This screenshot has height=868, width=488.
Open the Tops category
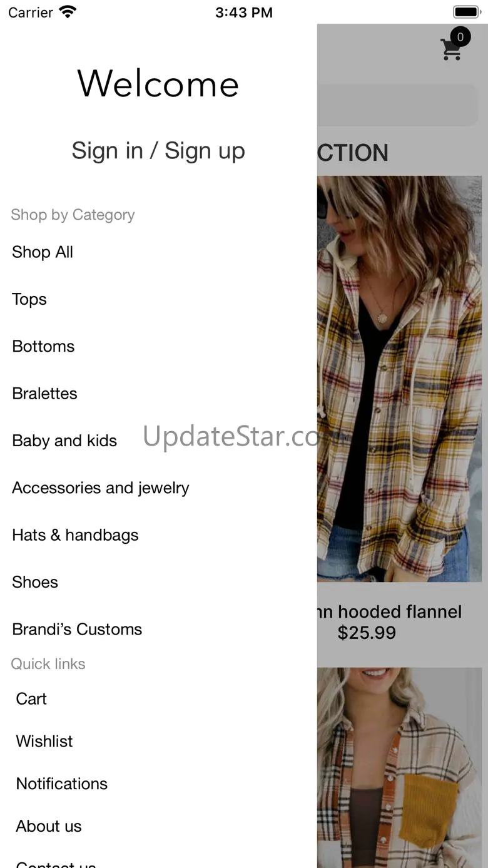(29, 299)
